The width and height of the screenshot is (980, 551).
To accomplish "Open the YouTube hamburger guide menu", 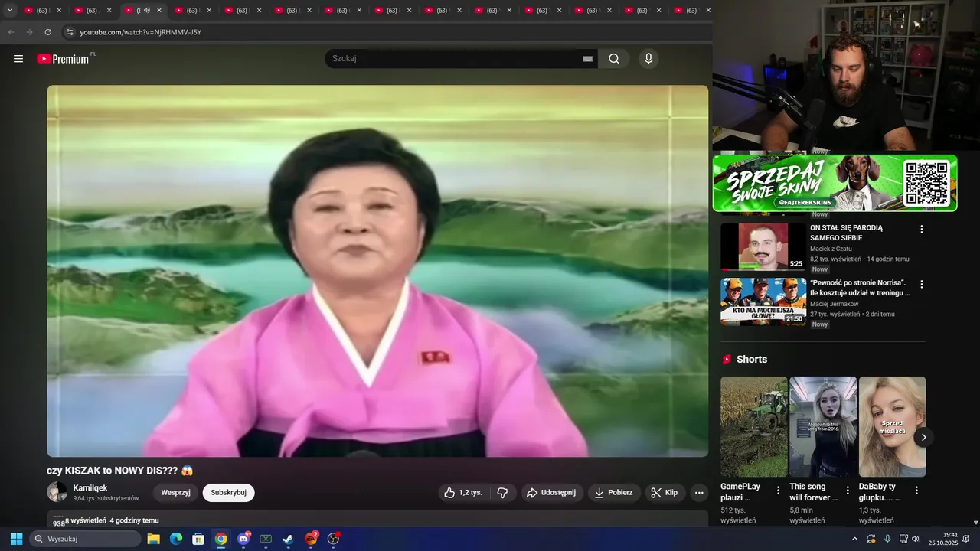I will tap(18, 59).
